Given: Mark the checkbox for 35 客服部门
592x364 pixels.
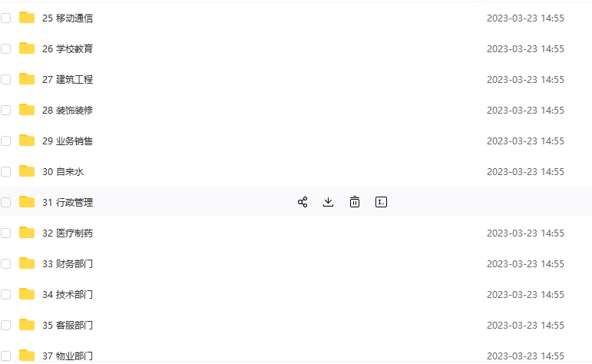Looking at the screenshot, I should (x=6, y=325).
